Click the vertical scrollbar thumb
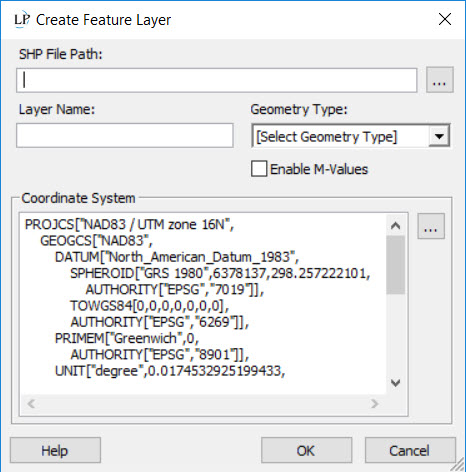 tap(396, 265)
